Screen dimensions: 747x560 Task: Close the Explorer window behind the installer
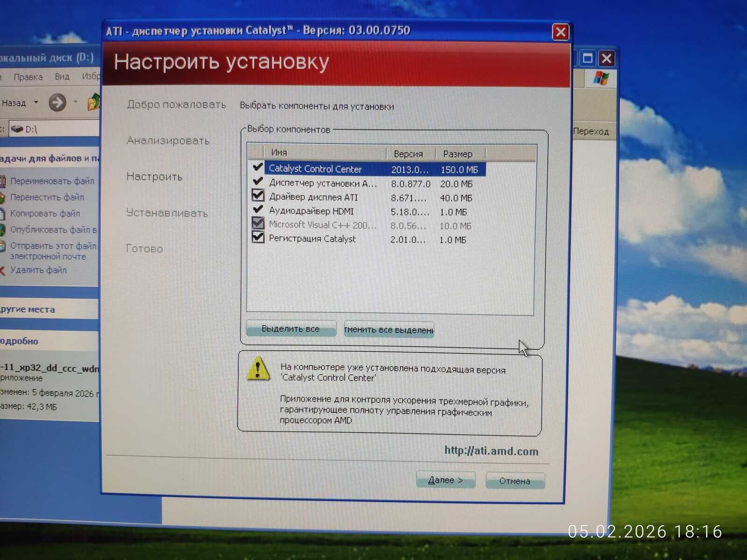[x=606, y=58]
